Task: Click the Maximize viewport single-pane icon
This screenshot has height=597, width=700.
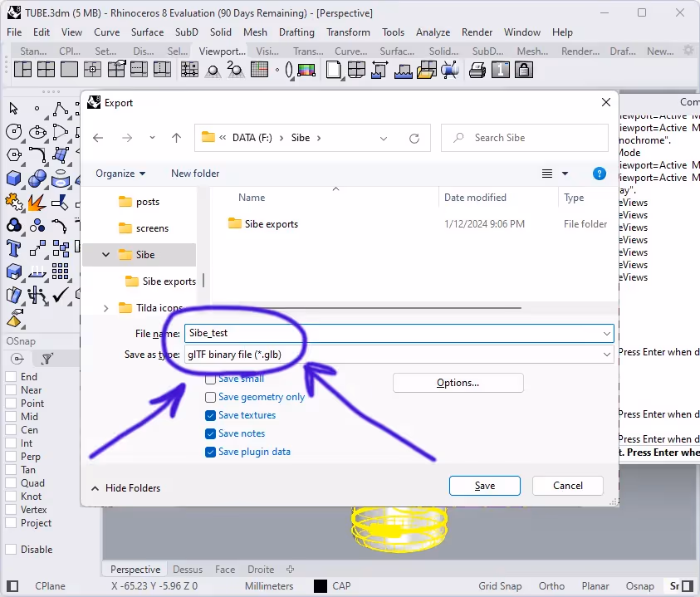Action: click(x=69, y=70)
